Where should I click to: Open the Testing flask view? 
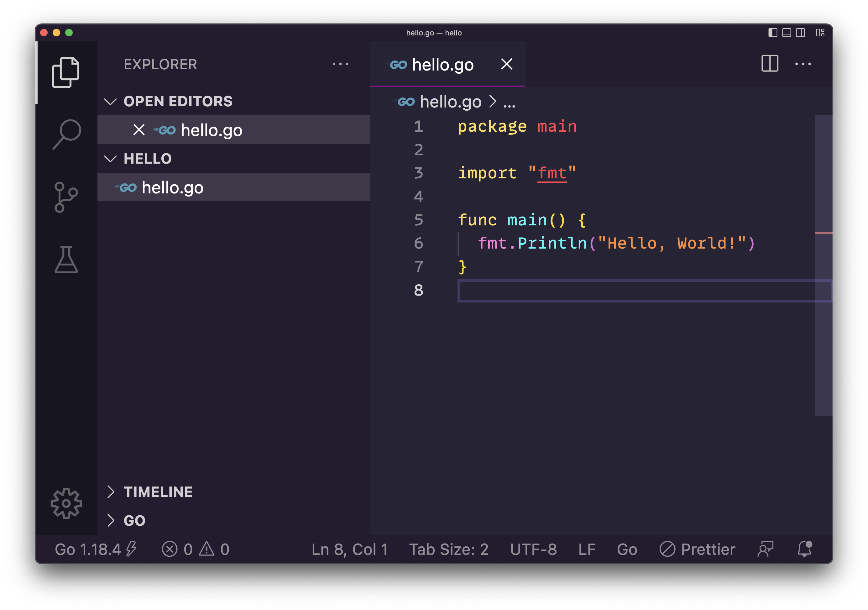[66, 260]
